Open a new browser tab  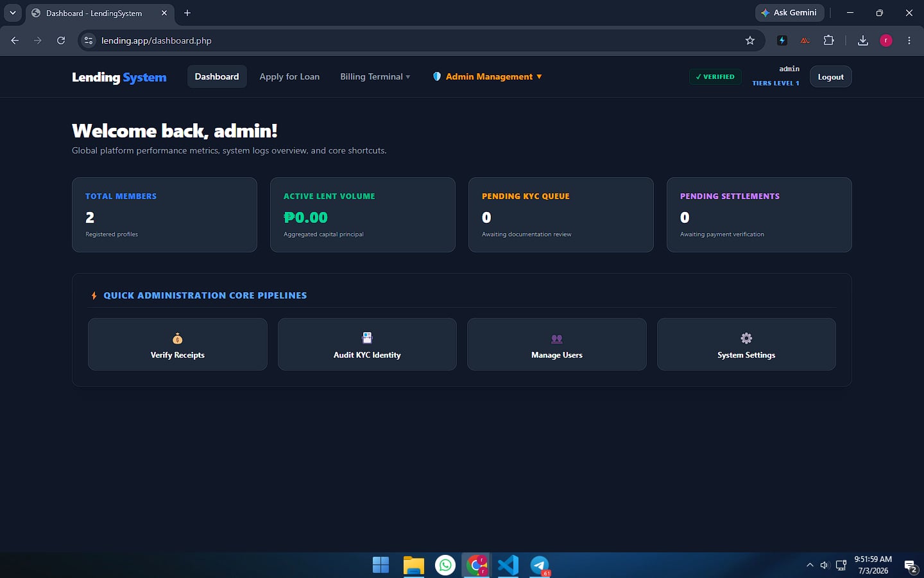[x=187, y=13]
